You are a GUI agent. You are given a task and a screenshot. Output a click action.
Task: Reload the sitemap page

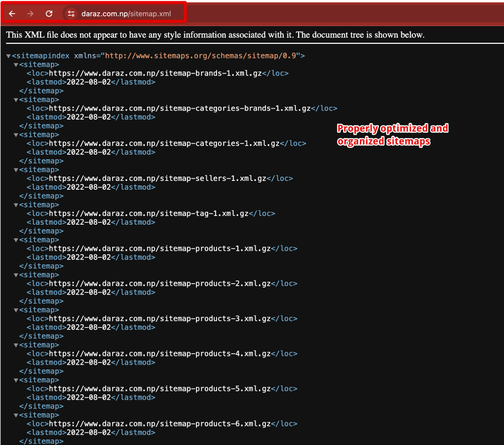(x=49, y=14)
